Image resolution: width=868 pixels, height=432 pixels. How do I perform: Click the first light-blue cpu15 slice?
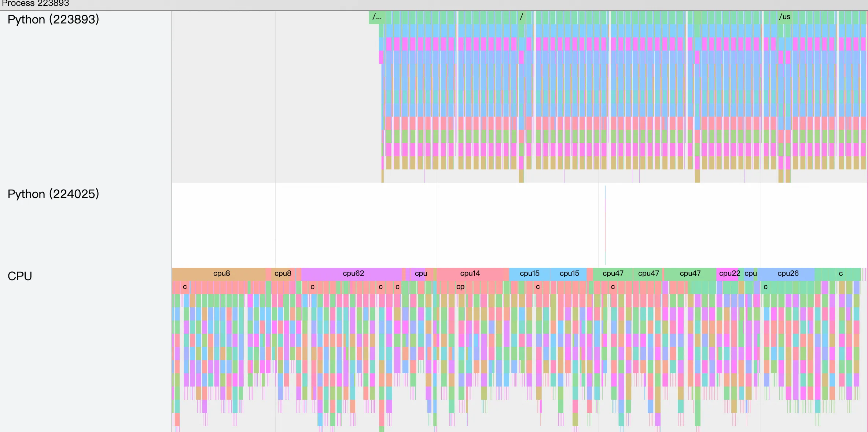point(529,274)
